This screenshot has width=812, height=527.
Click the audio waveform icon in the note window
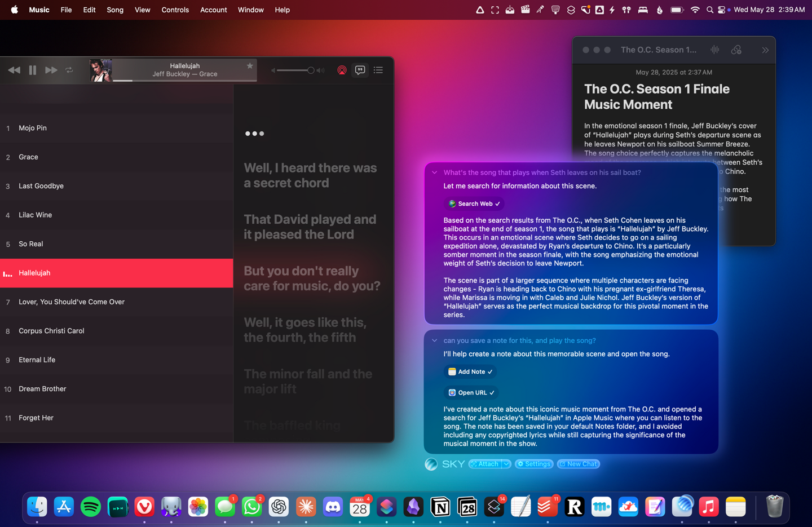click(714, 50)
